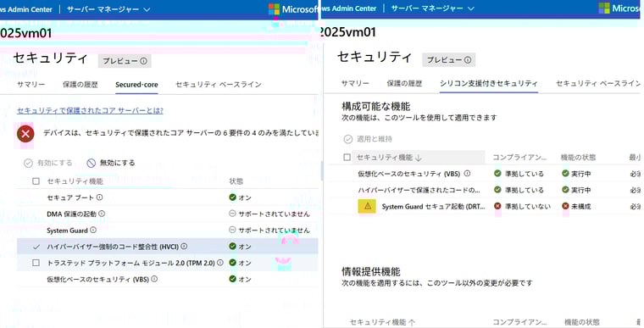Click 準拠していない red icon
This screenshot has height=328, width=644.
pos(497,206)
